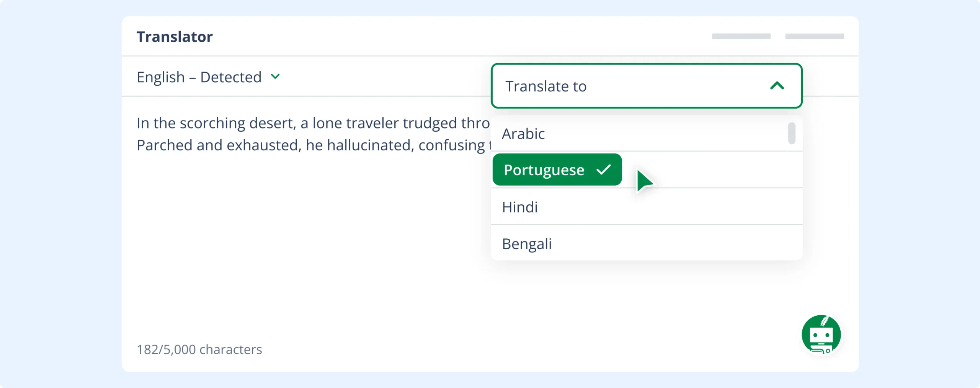
Task: Collapse the Translate to list via up chevron
Action: click(777, 86)
